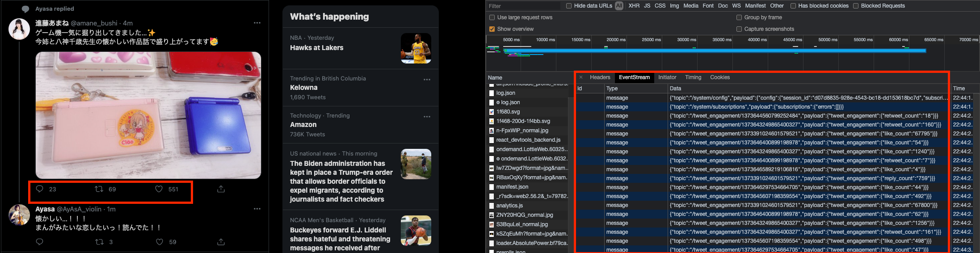This screenshot has width=980, height=253.
Task: Open more options for Amazon trend
Action: coord(427,117)
